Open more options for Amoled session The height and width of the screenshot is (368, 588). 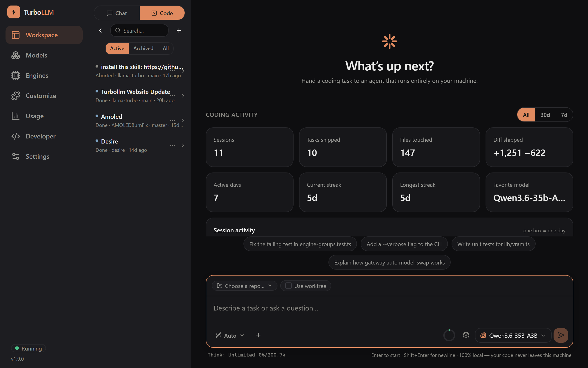(x=172, y=121)
